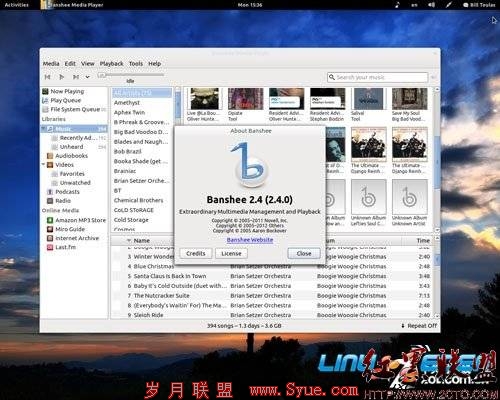
Task: Select track Santa Claus Is Back In Town
Action: tap(169, 276)
